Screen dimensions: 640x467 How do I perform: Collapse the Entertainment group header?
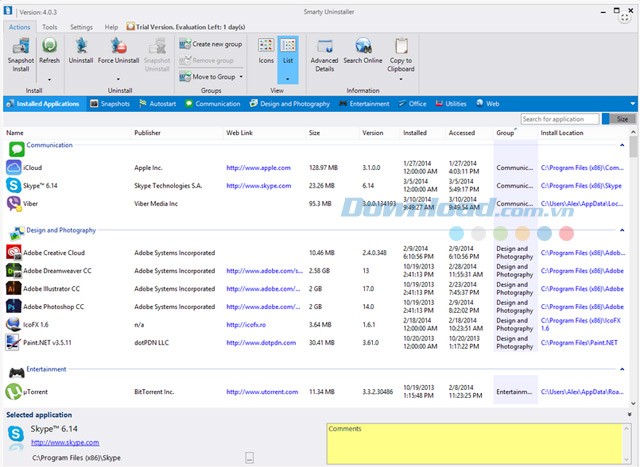point(622,369)
